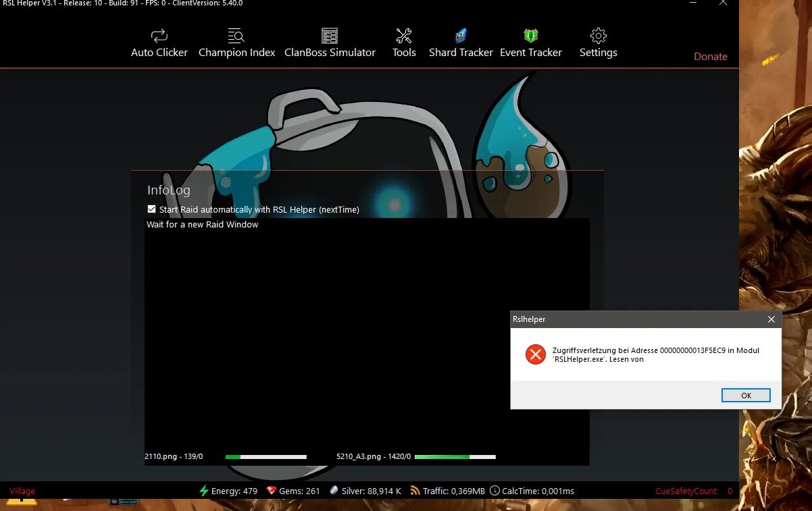Viewport: 812px width, 511px height.
Task: Click the Energy lightning icon
Action: click(204, 491)
